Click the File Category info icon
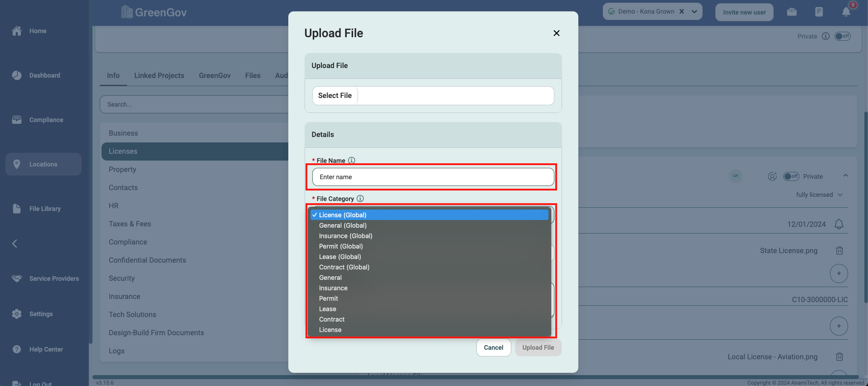 pos(360,199)
